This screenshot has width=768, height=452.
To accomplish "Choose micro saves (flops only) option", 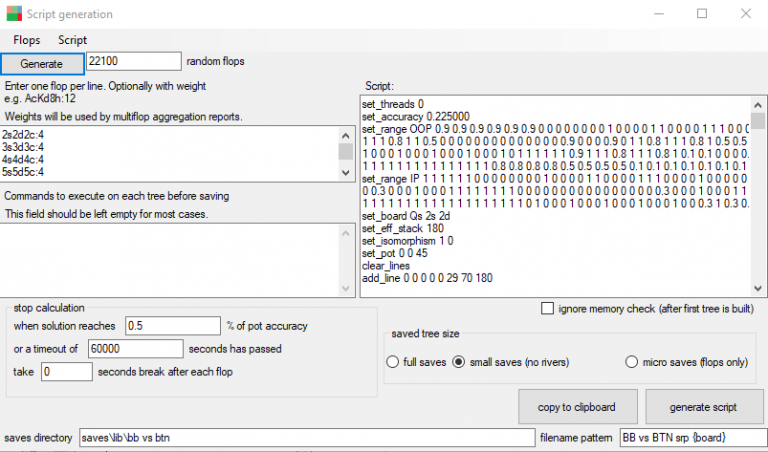I will coord(632,362).
